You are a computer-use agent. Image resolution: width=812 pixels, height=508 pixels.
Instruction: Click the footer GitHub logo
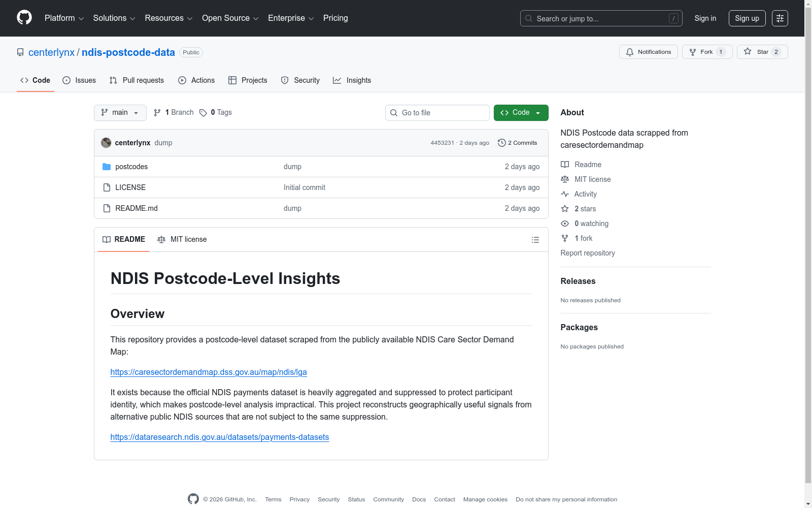tap(193, 499)
